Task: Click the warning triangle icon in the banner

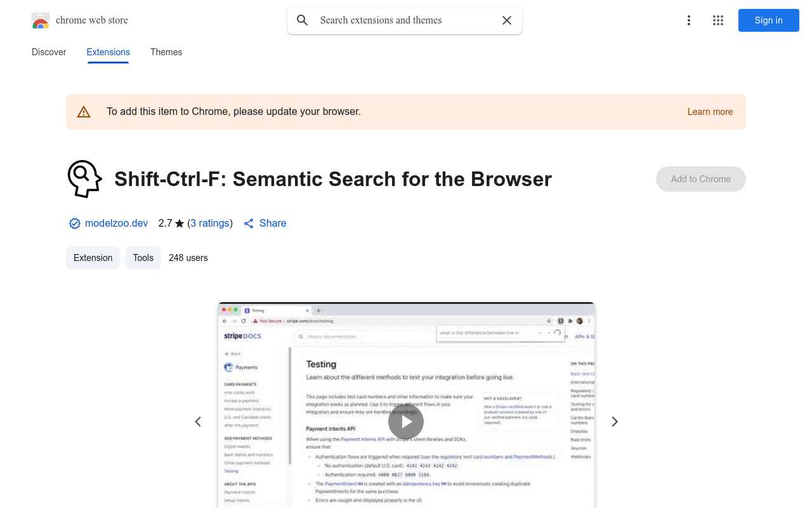Action: tap(84, 111)
